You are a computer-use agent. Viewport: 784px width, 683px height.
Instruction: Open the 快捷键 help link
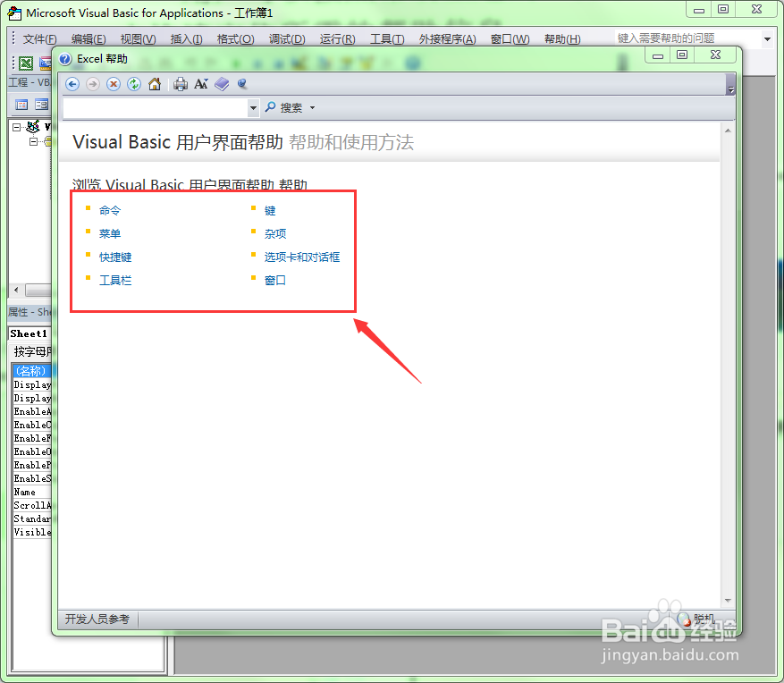point(115,257)
